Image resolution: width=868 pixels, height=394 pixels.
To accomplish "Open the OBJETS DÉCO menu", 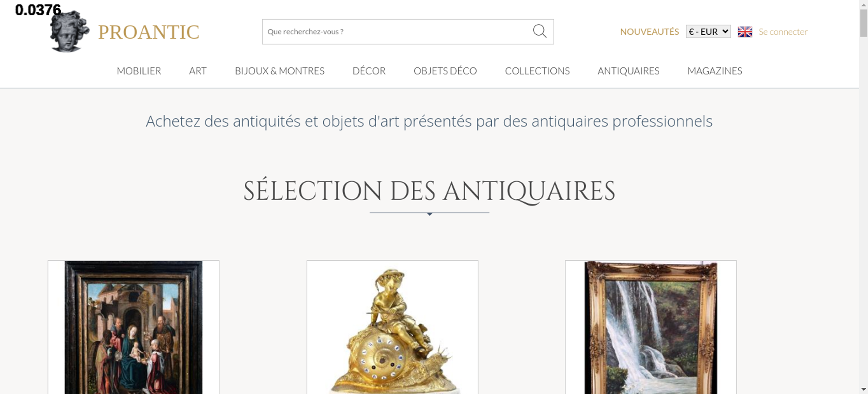I will [x=445, y=71].
